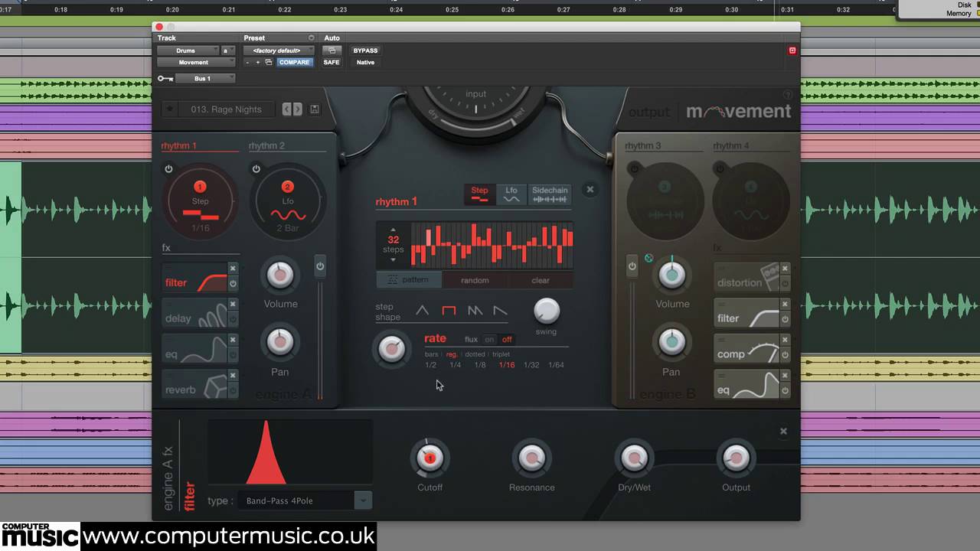Favorite the 013. Rage Nights preset
The height and width of the screenshot is (551, 980).
pos(170,109)
